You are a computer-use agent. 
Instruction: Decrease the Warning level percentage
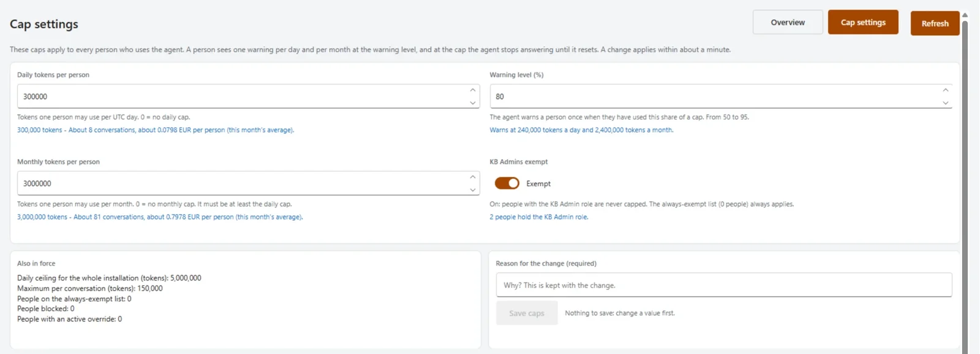pos(946,103)
